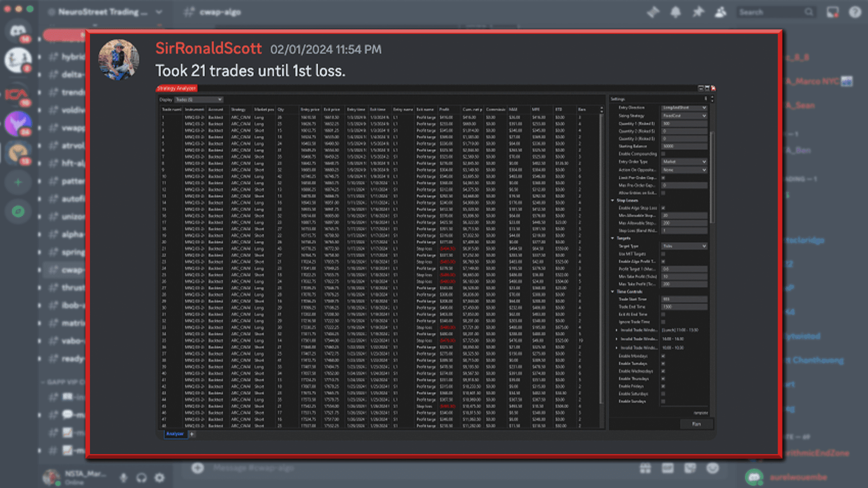
Task: Toggle Enable Compounding checkbox
Action: [x=663, y=154]
